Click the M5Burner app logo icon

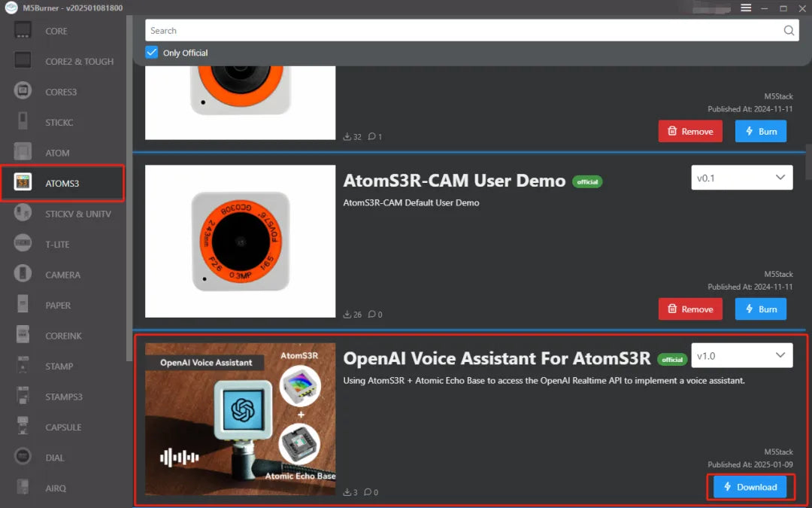[11, 8]
